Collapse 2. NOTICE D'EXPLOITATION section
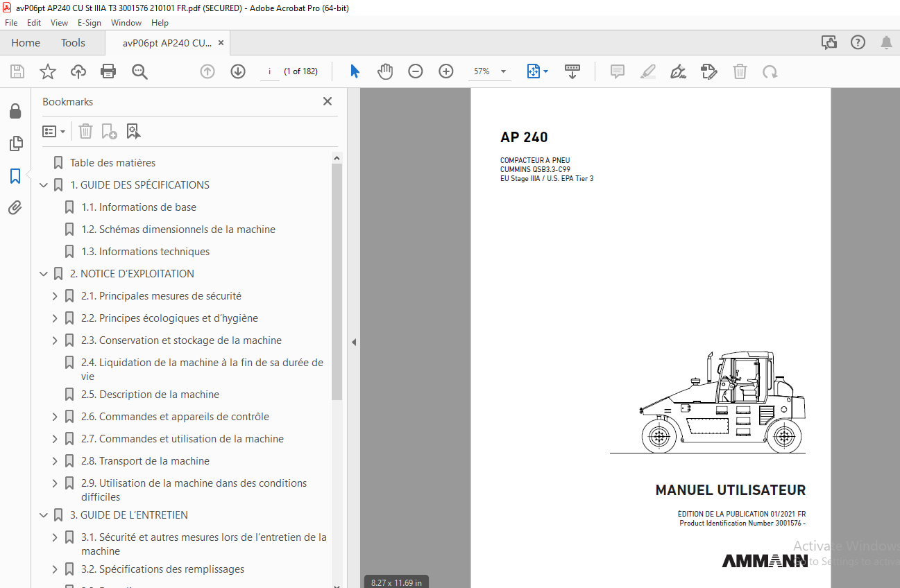This screenshot has height=588, width=900. (44, 274)
